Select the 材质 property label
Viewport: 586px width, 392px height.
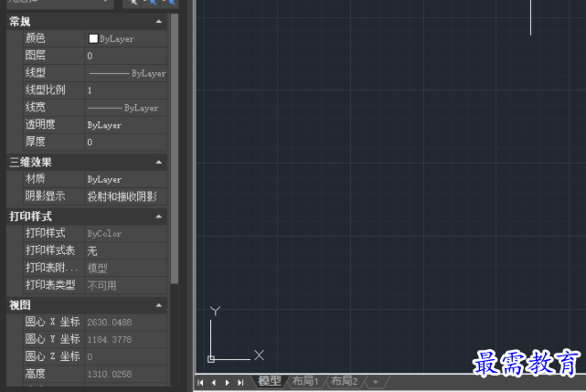[x=35, y=179]
